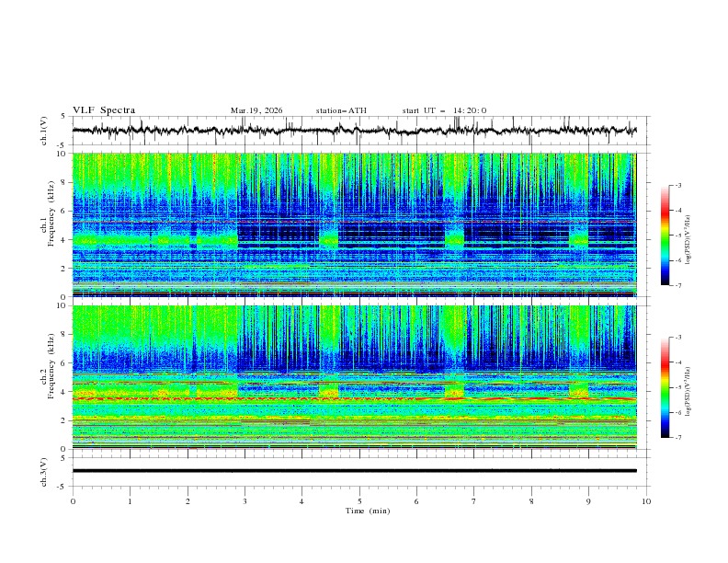Click the time axis tick label "6"

pyautogui.click(x=416, y=501)
